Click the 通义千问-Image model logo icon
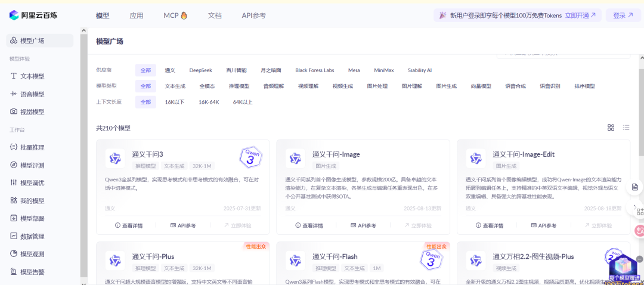 (x=295, y=159)
